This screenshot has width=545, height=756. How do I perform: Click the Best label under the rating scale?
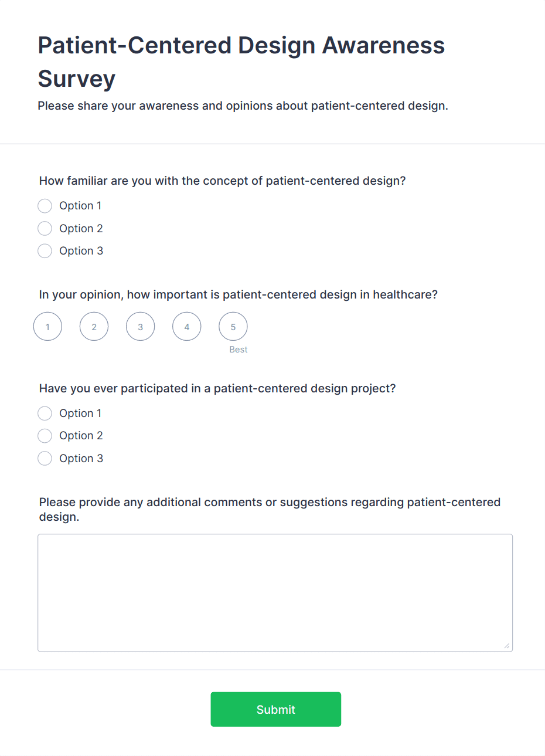pyautogui.click(x=239, y=349)
